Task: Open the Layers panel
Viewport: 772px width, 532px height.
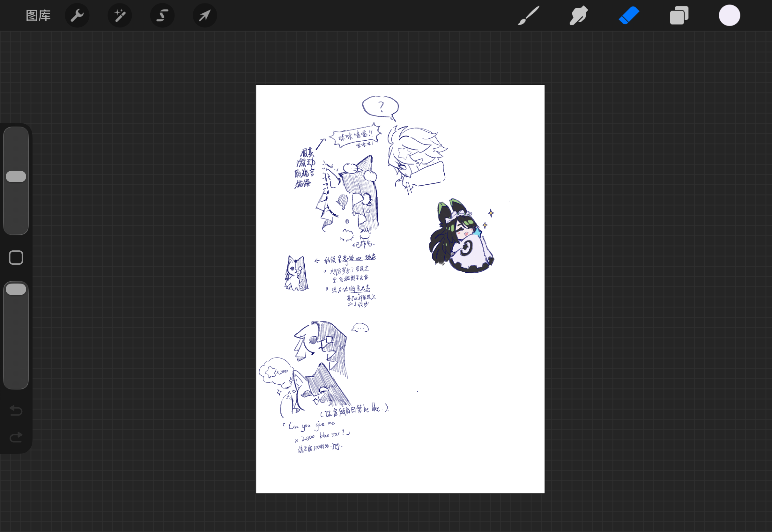Action: tap(679, 15)
